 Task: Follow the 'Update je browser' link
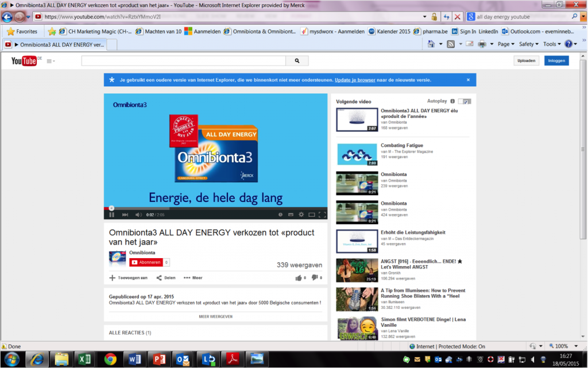coord(355,80)
